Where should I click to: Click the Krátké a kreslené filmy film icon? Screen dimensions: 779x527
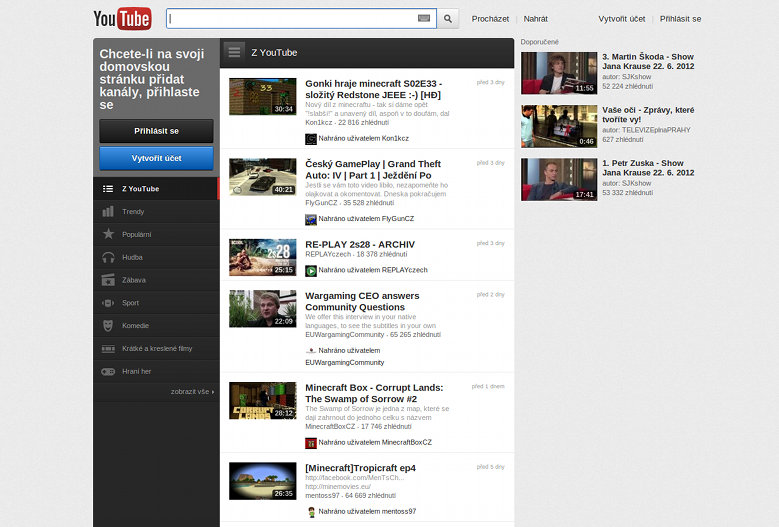point(108,349)
